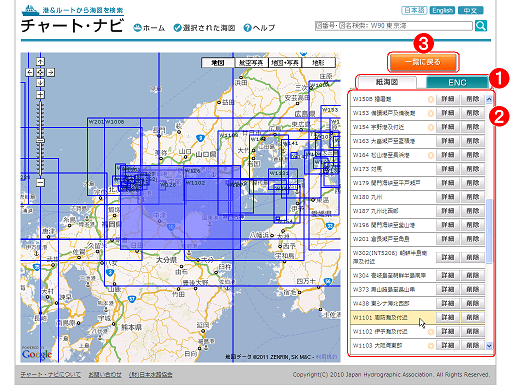The height and width of the screenshot is (386, 512).
Task: Pan the map left with the arrow control
Action: [30, 72]
